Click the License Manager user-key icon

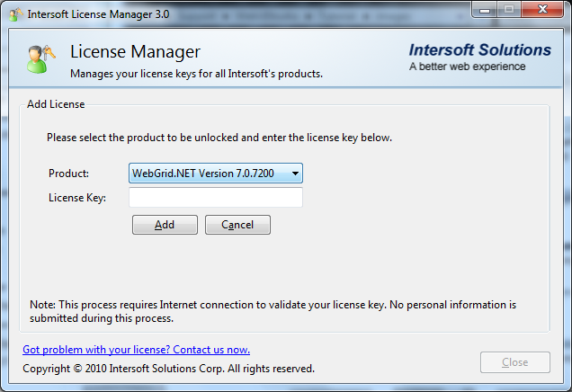coord(39,58)
